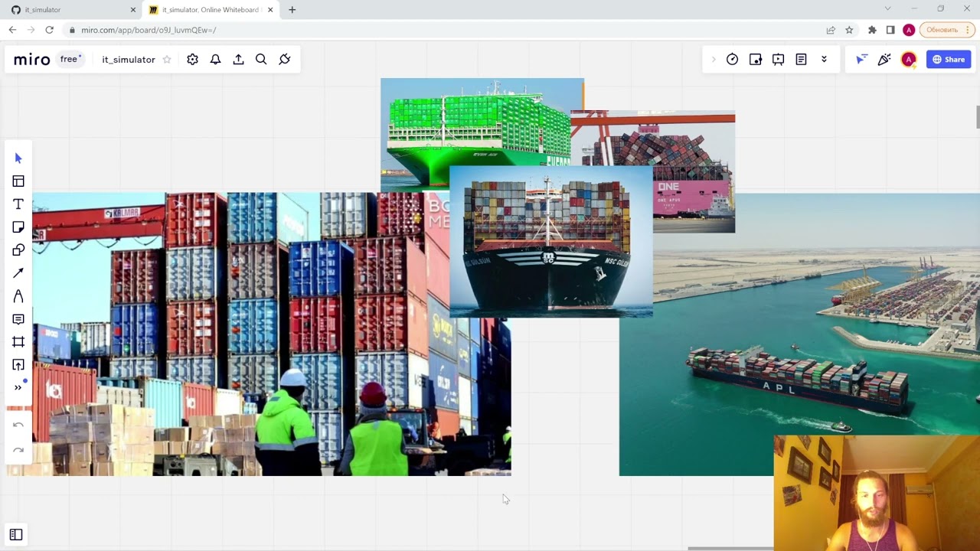Expand more collaboration tools chevron
Image resolution: width=980 pixels, height=551 pixels.
[x=824, y=60]
